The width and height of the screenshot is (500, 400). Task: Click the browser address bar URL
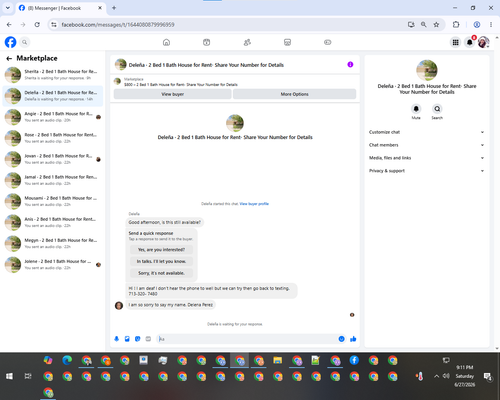point(118,25)
